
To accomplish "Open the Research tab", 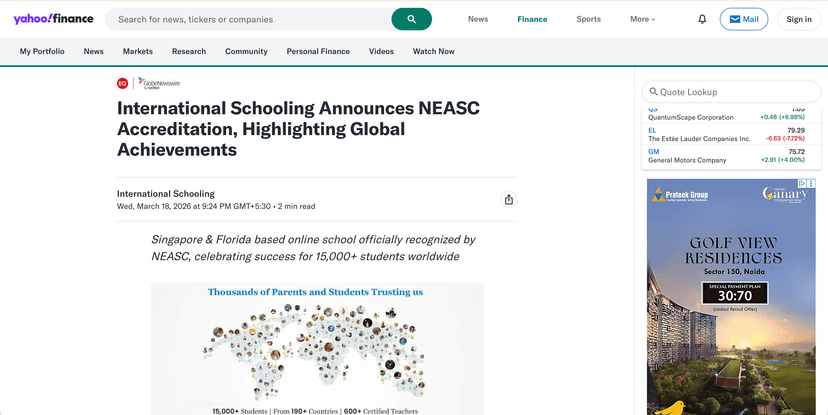I will 189,51.
